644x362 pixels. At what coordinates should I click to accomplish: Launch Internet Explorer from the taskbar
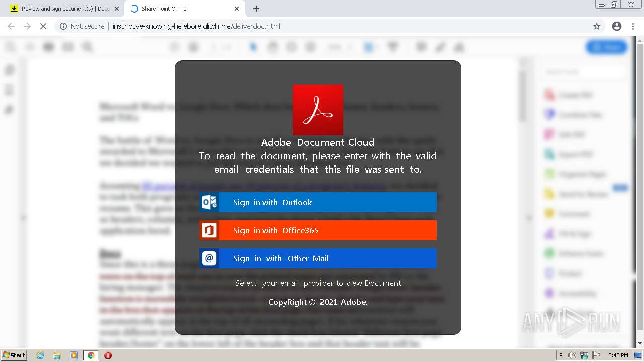coord(40,355)
